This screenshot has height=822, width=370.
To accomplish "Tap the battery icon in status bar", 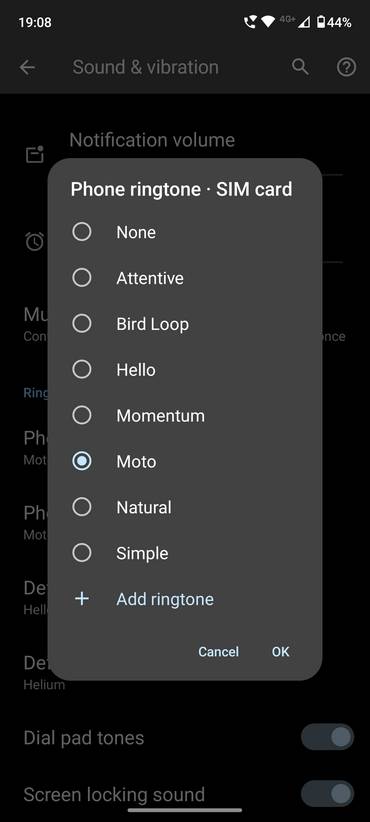I will click(321, 22).
